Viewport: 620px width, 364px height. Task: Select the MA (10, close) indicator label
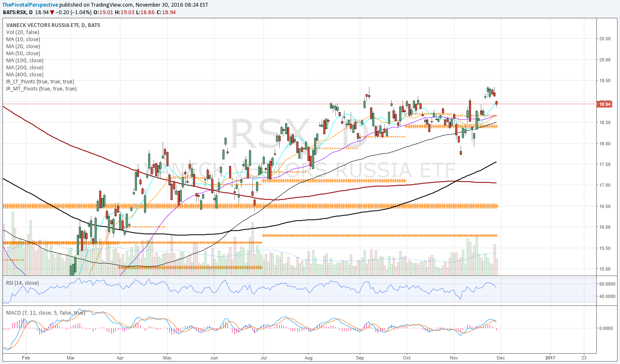(23, 39)
